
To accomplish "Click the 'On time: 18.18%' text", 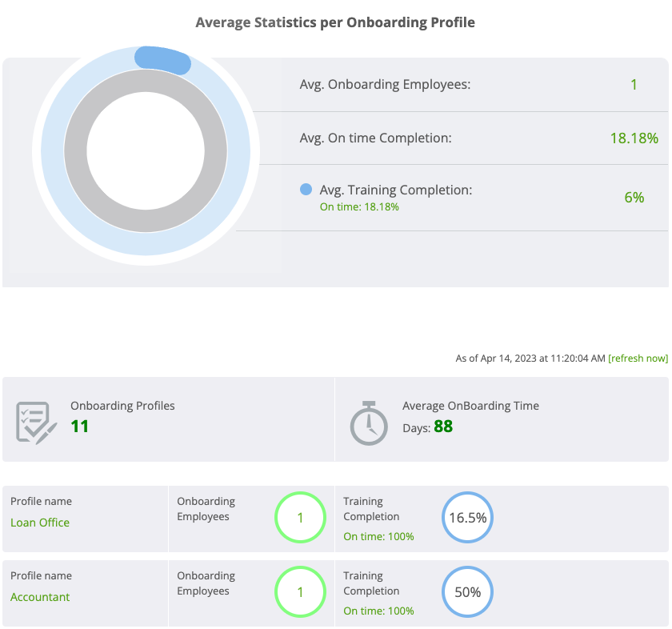I will pyautogui.click(x=359, y=206).
